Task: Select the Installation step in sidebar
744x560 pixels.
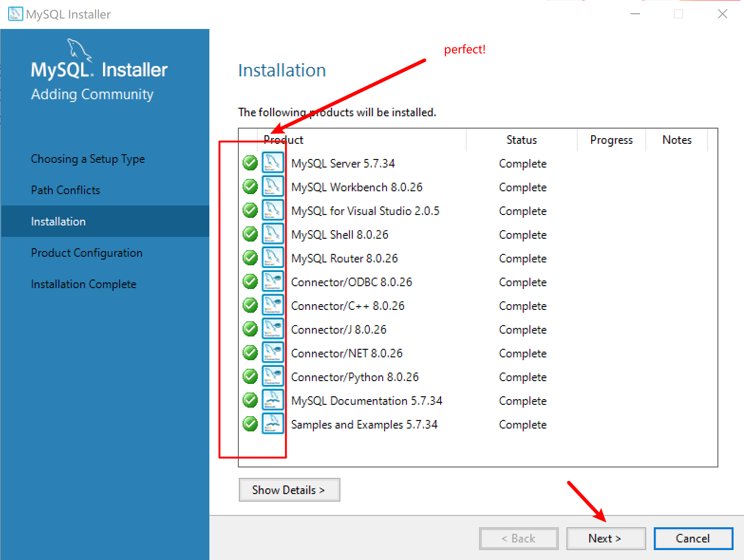Action: [105, 221]
